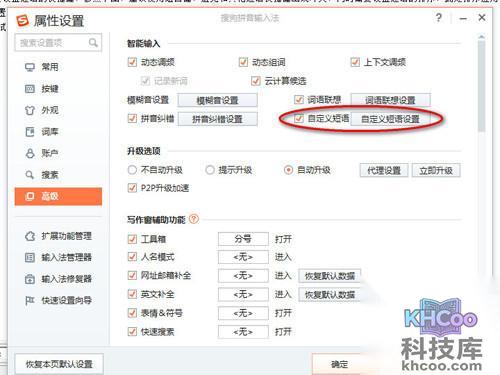
Task: Click the search magnifier icon in settings search box
Action: click(93, 42)
